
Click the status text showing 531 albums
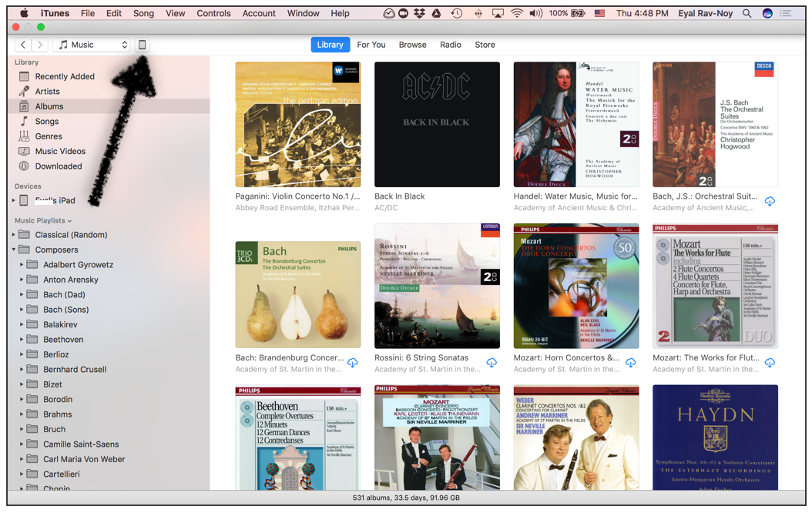tap(406, 498)
